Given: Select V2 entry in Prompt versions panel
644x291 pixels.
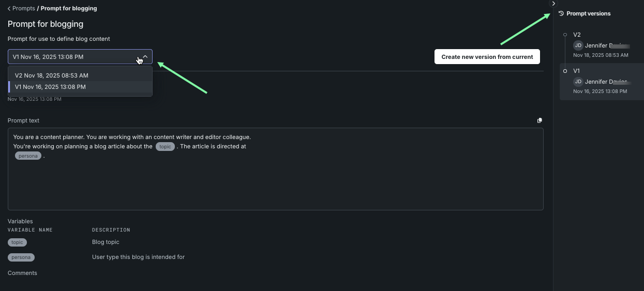Looking at the screenshot, I should pyautogui.click(x=600, y=45).
